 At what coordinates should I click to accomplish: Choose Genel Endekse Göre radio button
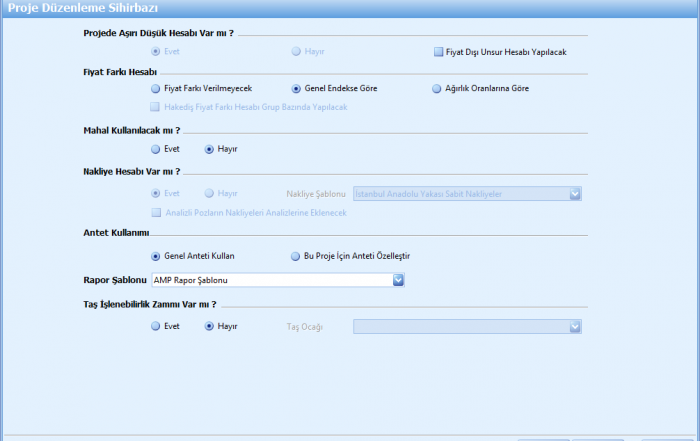pyautogui.click(x=296, y=88)
